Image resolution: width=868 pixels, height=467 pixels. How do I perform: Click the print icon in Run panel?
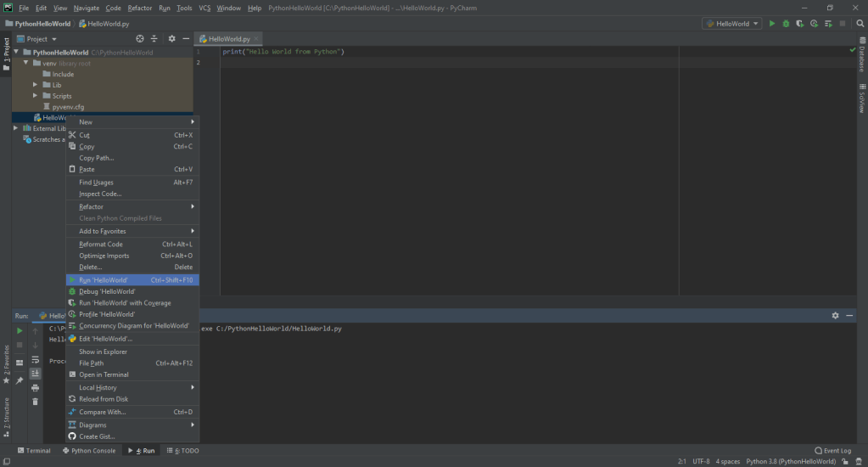pos(35,387)
